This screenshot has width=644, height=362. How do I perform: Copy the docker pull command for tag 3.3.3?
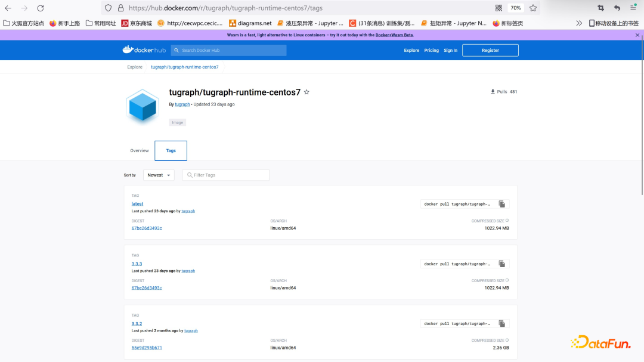(501, 263)
